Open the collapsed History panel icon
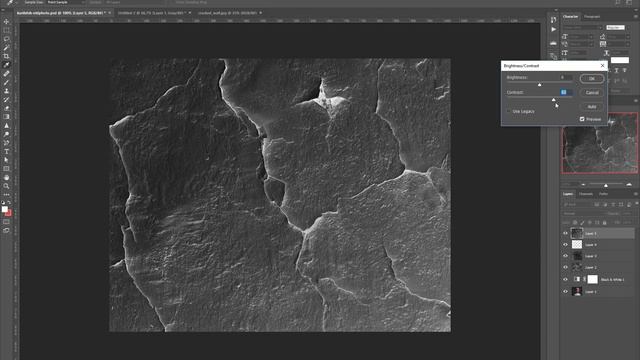640x360 pixels. point(553,20)
